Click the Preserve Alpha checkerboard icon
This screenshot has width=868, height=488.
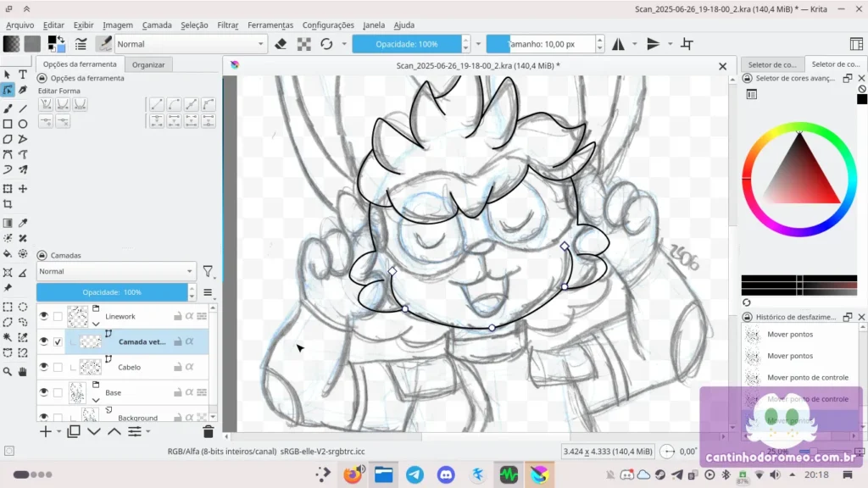[304, 44]
